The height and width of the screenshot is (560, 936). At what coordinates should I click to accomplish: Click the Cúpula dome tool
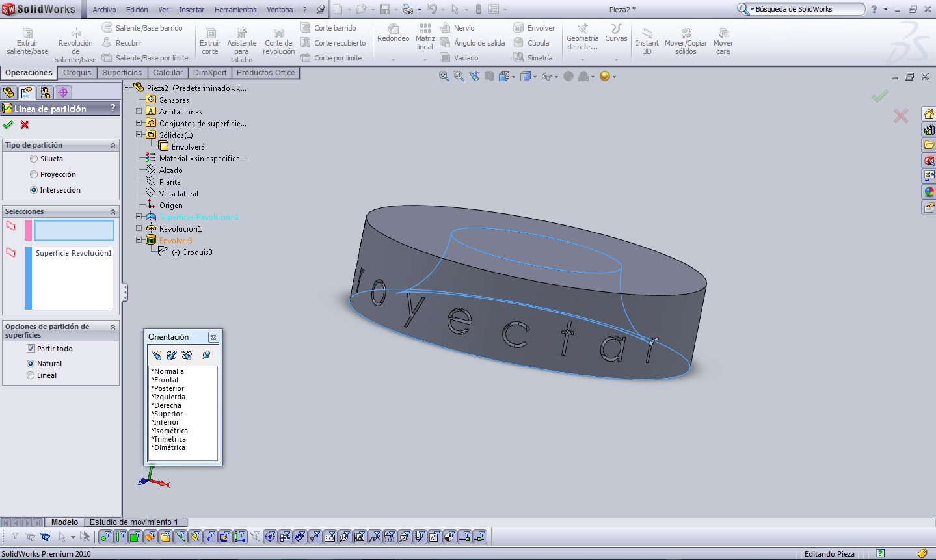(x=531, y=43)
